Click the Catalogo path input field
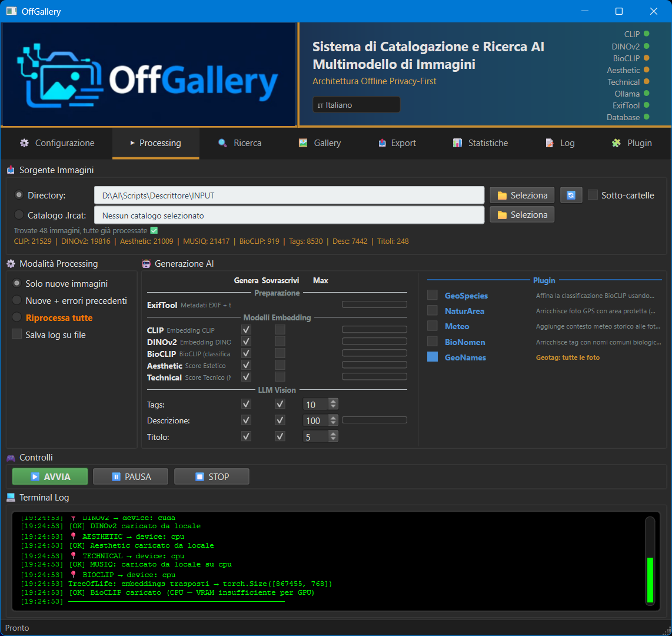Viewport: 672px width, 636px height. click(x=290, y=216)
